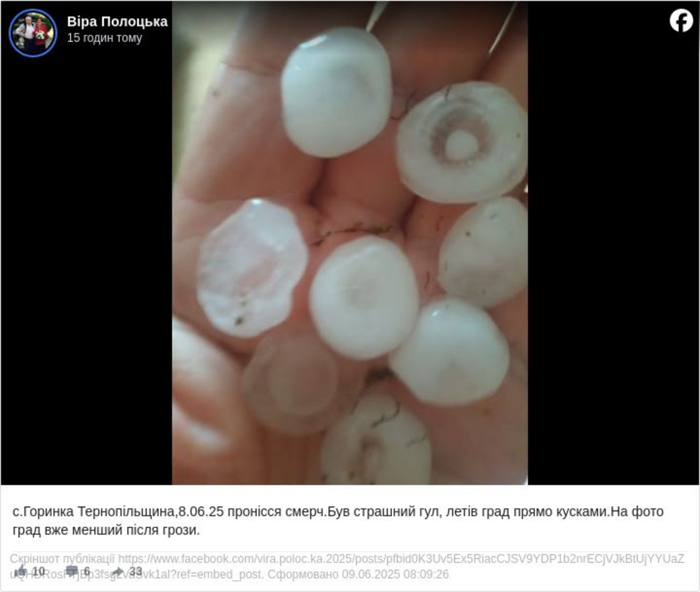Click the share arrow icon
Image resolution: width=700 pixels, height=592 pixels.
(117, 571)
